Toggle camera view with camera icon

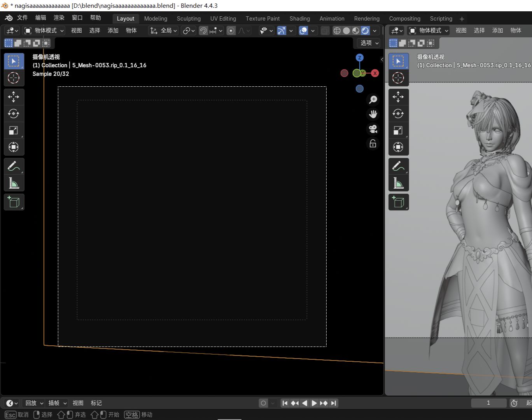[x=373, y=129]
